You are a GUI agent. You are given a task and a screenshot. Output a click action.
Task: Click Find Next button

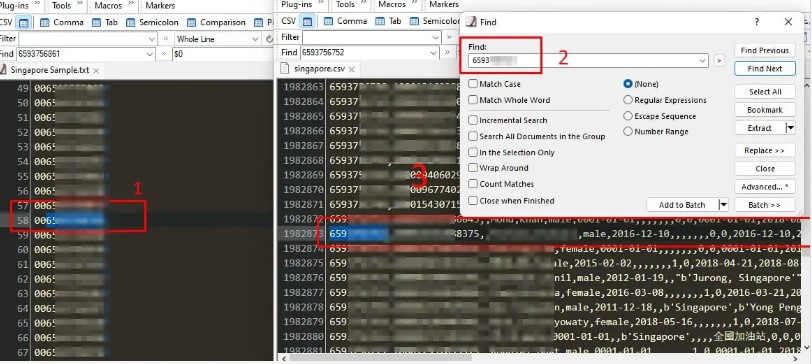[764, 68]
